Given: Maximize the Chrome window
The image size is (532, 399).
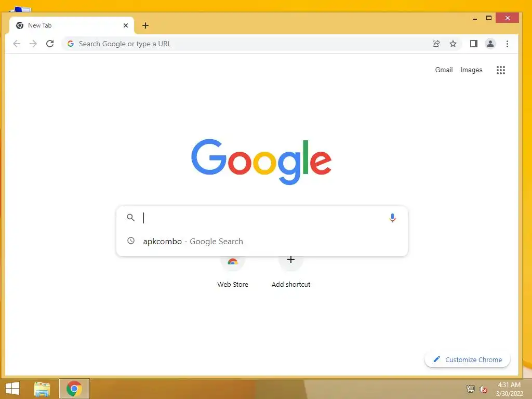Looking at the screenshot, I should click(x=488, y=18).
